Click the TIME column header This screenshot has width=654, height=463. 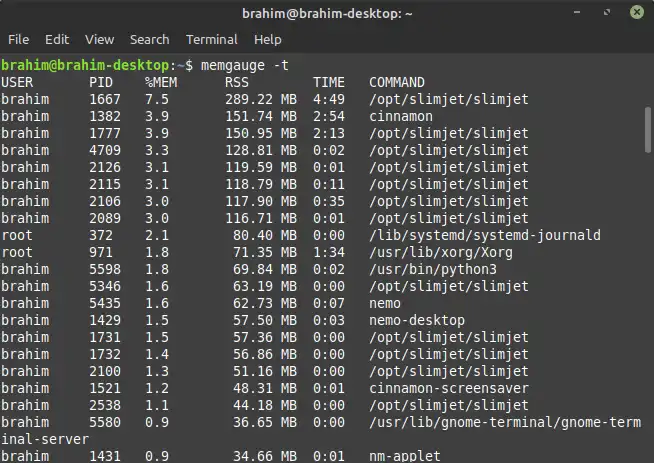(329, 82)
